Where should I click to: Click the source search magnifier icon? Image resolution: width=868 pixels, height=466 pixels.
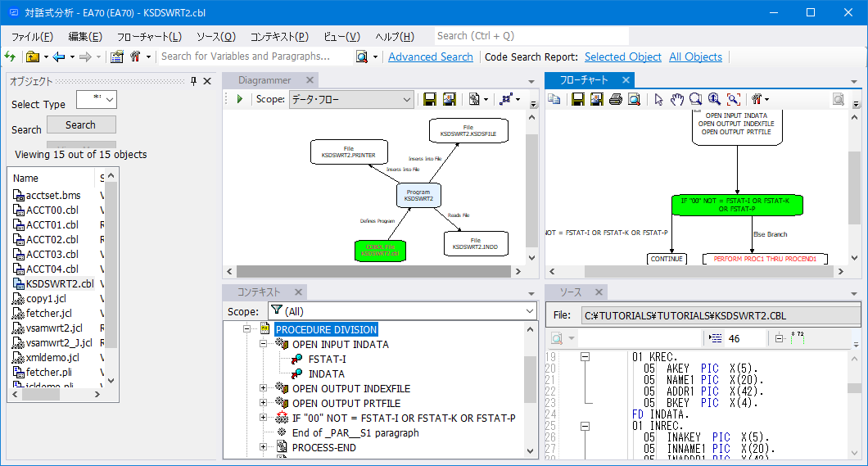pos(557,338)
